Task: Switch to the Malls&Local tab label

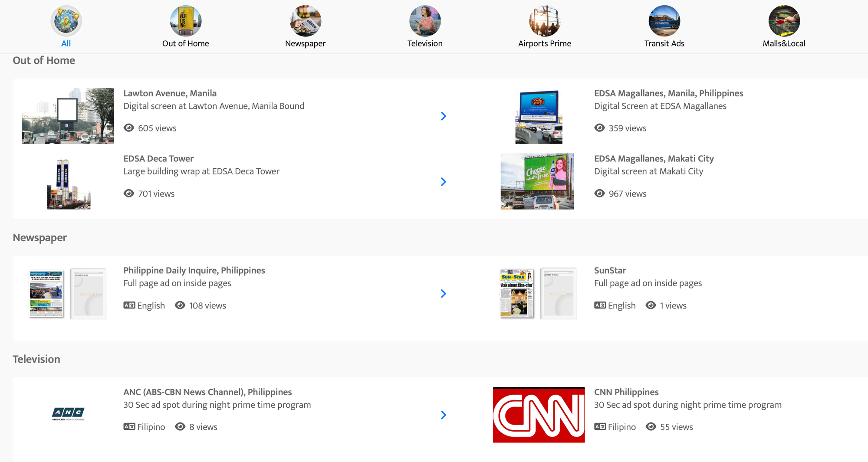Action: [x=784, y=43]
